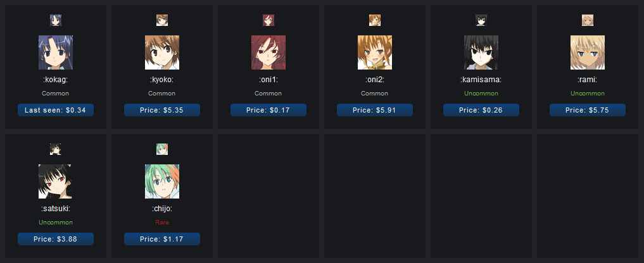Click the "Price: $0.17" button for :oni1:
Viewport: 644px width, 263px height.
pos(268,110)
